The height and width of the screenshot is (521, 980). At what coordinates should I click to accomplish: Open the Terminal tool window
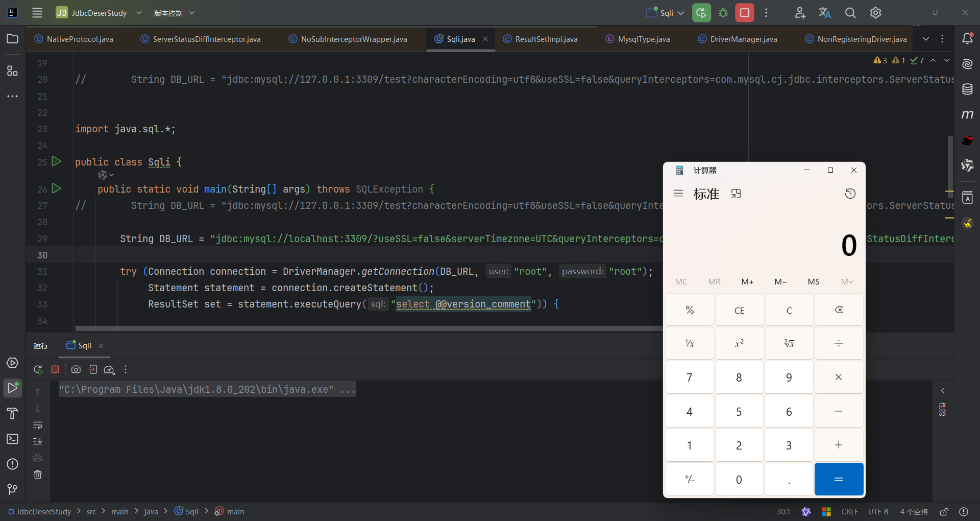(12, 439)
